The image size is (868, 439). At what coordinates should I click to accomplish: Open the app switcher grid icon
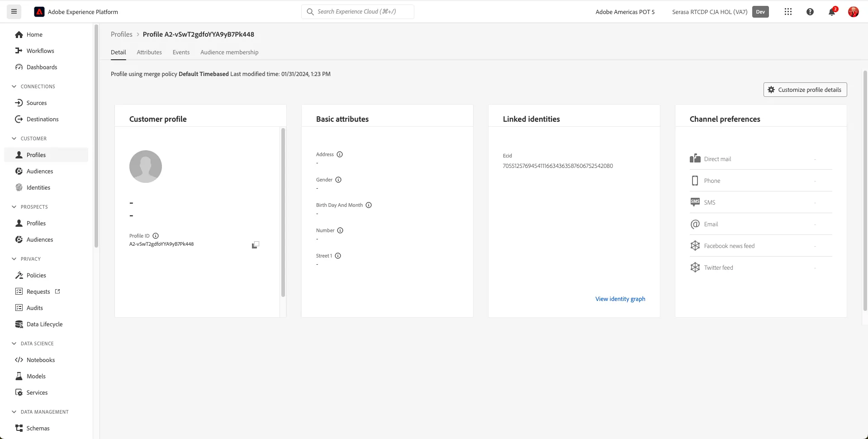pos(788,12)
